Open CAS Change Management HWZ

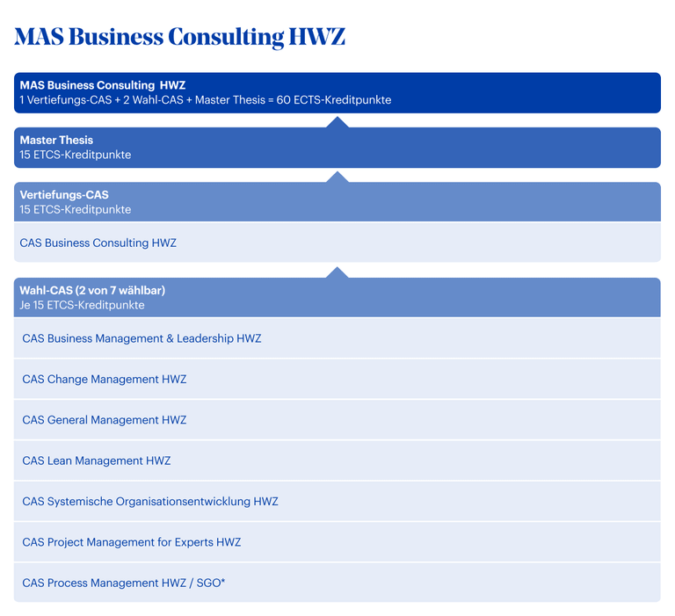click(x=337, y=380)
